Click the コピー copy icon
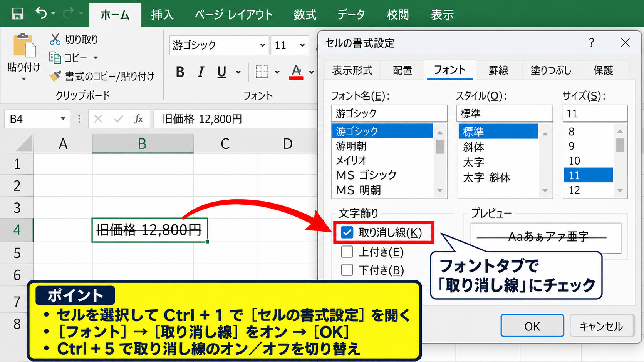Screen dimensions: 644x362 pos(55,58)
